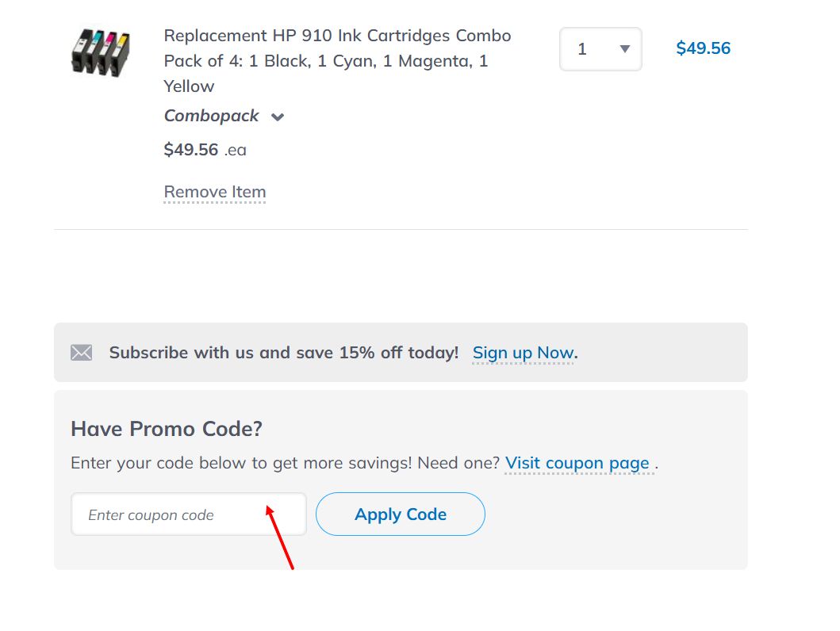The height and width of the screenshot is (631, 840).
Task: Open the quantity dropdown for the cartridges
Action: tap(600, 48)
